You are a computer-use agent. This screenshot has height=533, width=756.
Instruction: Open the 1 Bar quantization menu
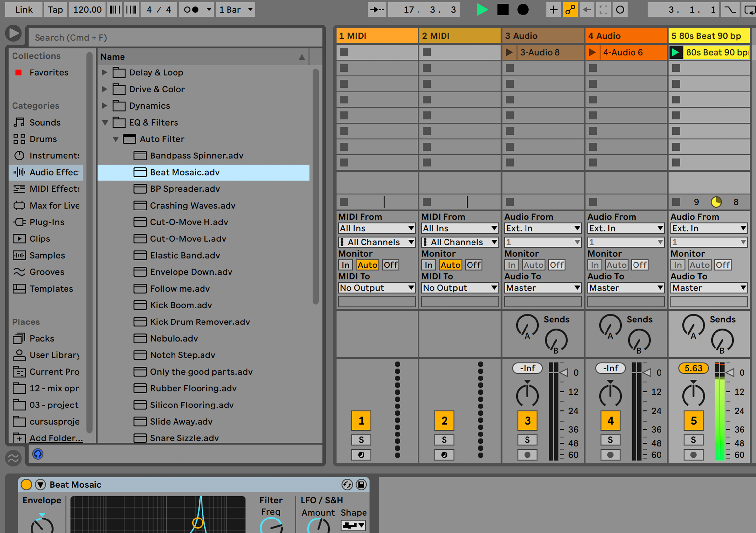[x=235, y=10]
